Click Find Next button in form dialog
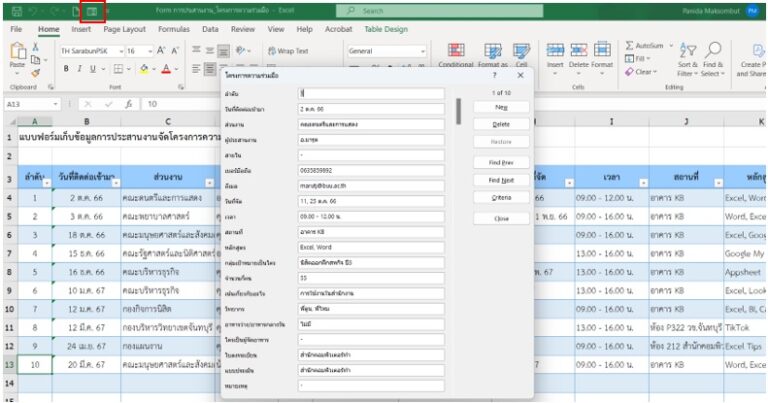This screenshot has height=403, width=768. [x=501, y=180]
